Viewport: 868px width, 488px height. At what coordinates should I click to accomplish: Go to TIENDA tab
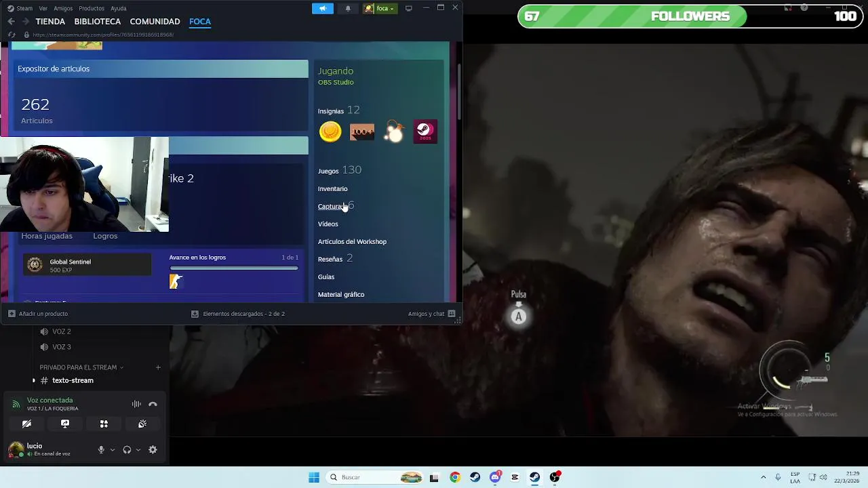(50, 22)
